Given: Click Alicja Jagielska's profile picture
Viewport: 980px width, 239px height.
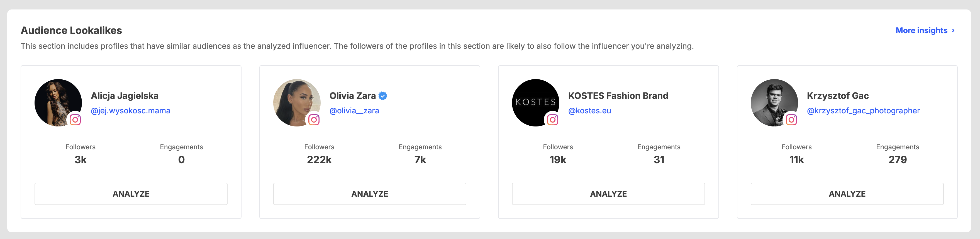Looking at the screenshot, I should tap(58, 103).
